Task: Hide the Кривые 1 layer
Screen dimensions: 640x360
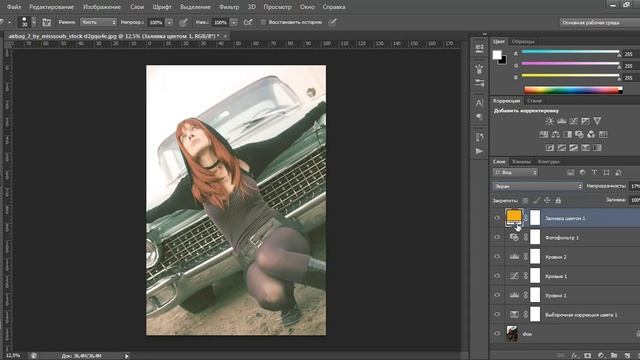Action: tap(497, 276)
